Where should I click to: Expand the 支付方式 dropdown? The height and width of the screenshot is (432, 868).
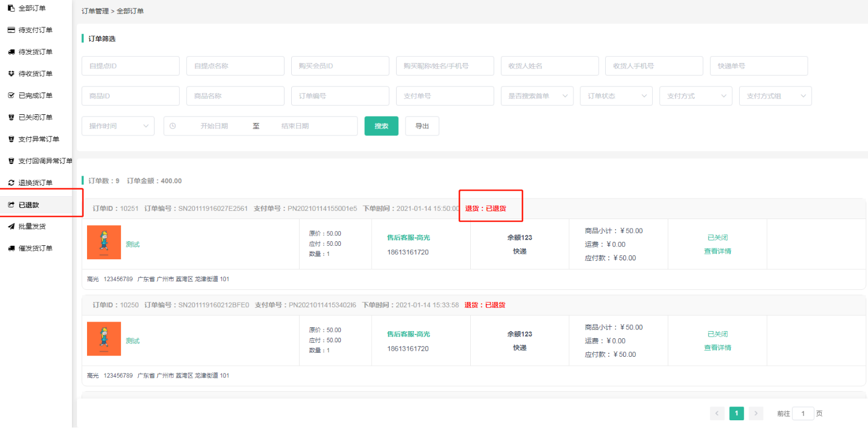tap(695, 96)
